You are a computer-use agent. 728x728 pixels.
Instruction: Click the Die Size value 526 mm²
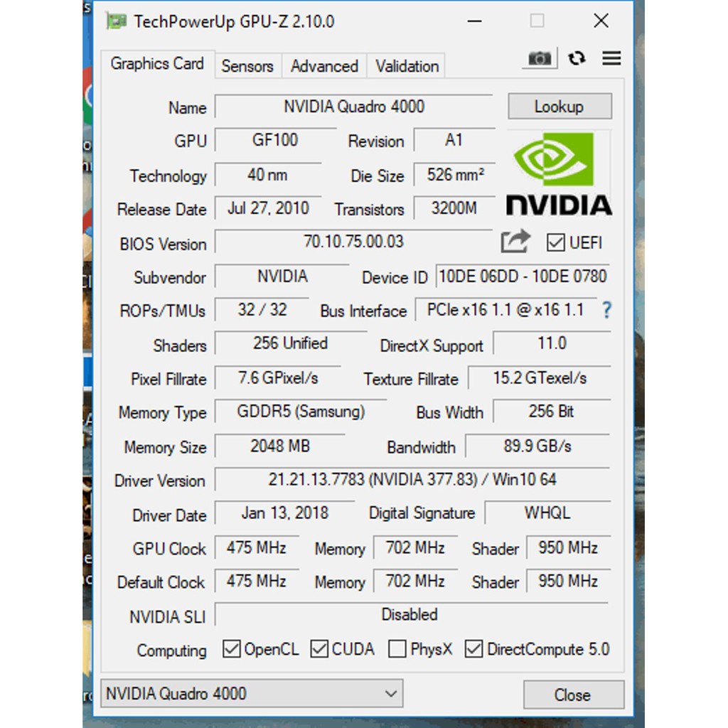[455, 175]
